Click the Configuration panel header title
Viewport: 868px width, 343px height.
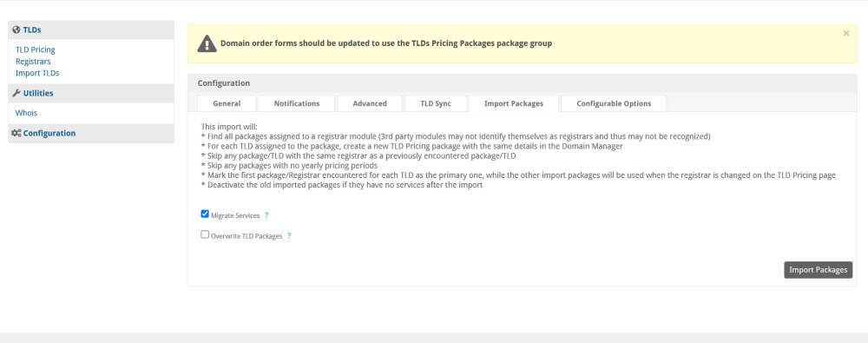tap(224, 83)
